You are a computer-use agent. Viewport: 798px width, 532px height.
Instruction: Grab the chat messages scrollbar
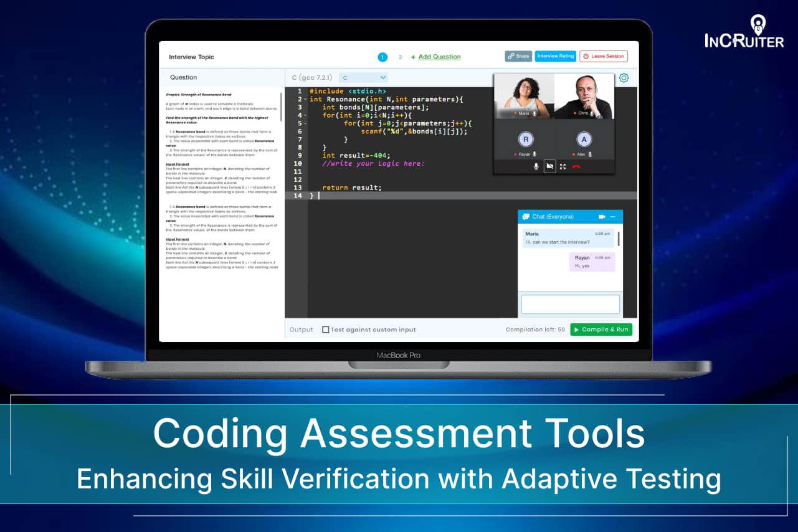click(x=619, y=237)
